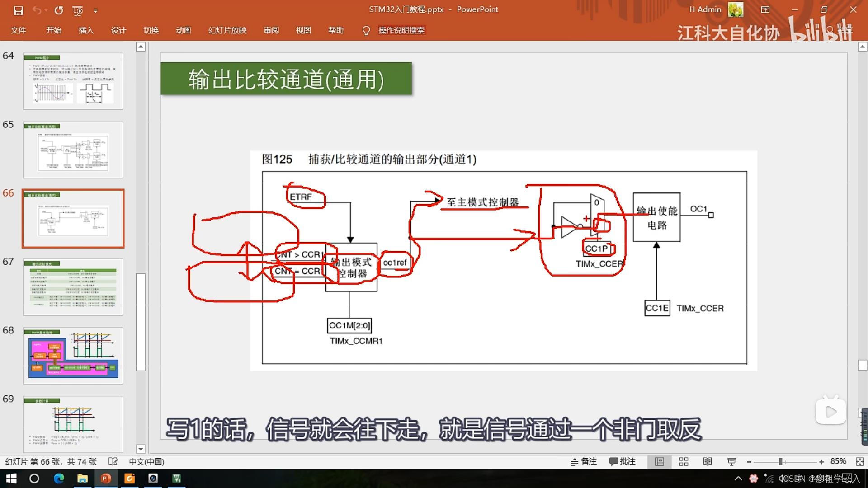The image size is (868, 488).
Task: Click the 85% zoom level button
Action: 838,461
